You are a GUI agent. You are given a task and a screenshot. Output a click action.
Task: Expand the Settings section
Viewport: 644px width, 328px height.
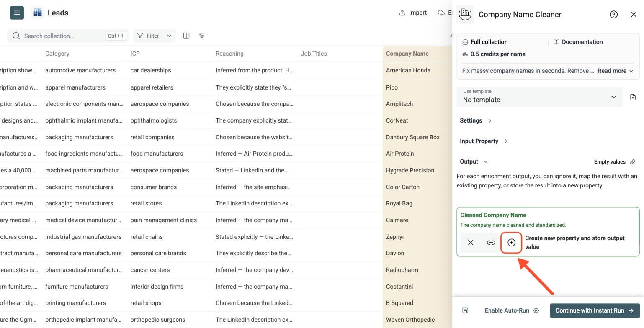pos(476,121)
